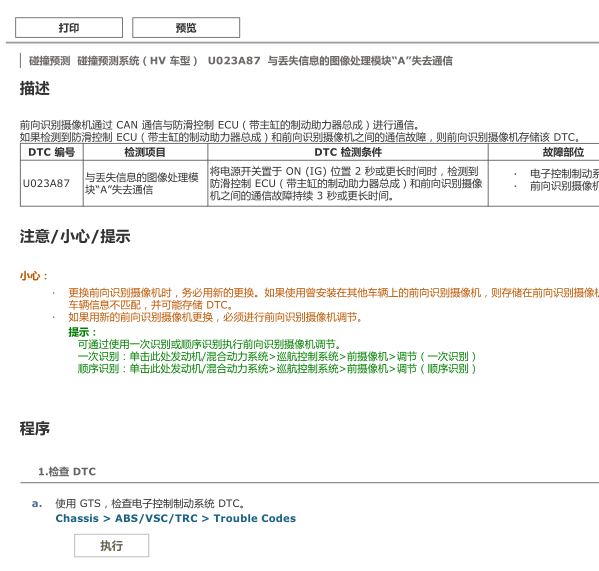Click the DTC detection condition cell text

pos(346,183)
